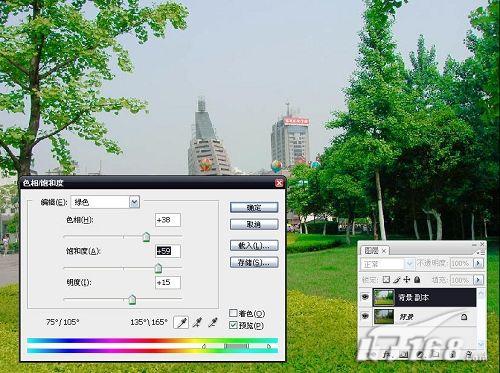Add layer mask from Layers panel bottom
Image resolution: width=500 pixels, height=373 pixels.
click(404, 355)
